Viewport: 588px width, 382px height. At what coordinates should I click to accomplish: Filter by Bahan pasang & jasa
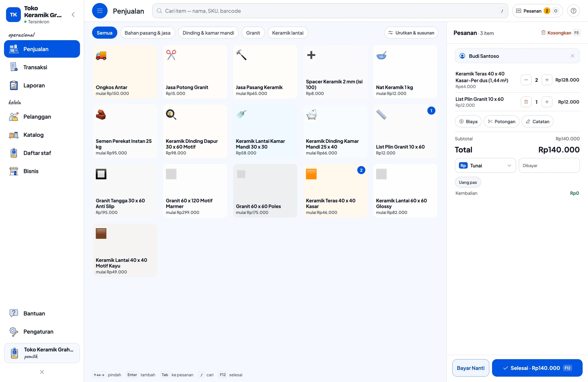[x=147, y=33]
